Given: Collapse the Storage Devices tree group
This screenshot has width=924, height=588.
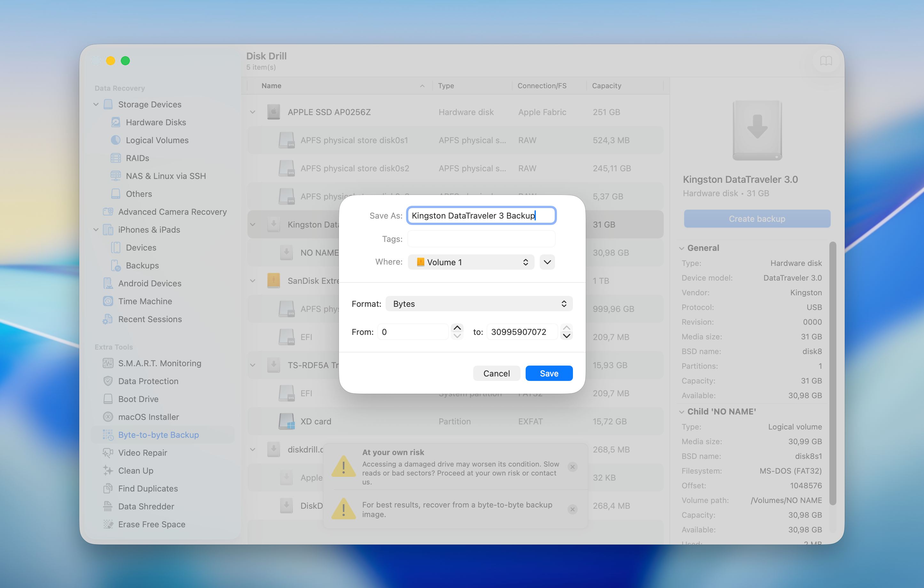Looking at the screenshot, I should (96, 104).
